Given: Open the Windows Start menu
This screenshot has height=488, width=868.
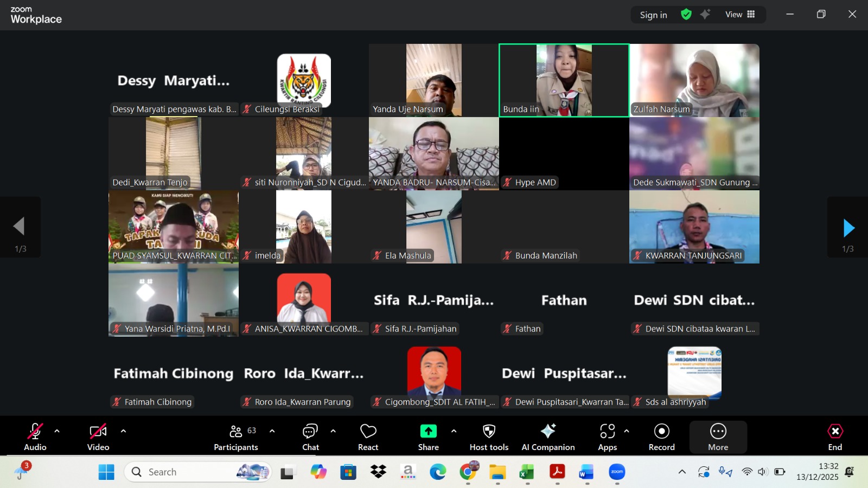Looking at the screenshot, I should click(106, 472).
